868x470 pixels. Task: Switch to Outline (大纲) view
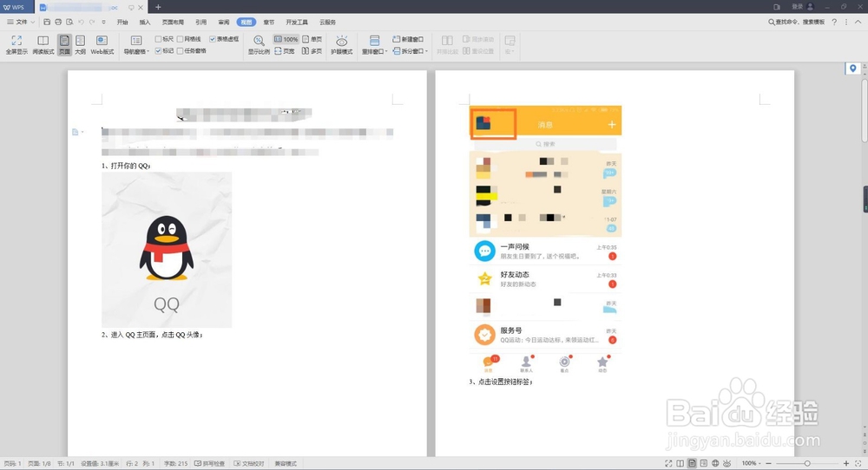pyautogui.click(x=80, y=44)
